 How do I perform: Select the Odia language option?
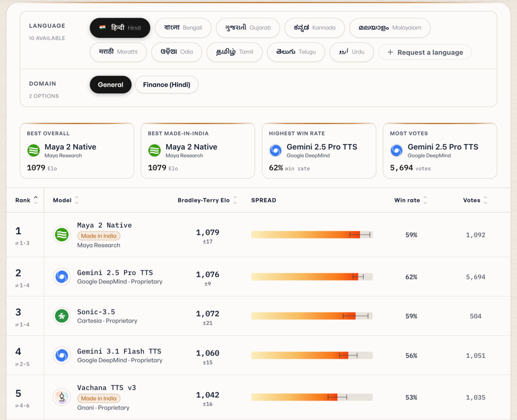pos(177,52)
